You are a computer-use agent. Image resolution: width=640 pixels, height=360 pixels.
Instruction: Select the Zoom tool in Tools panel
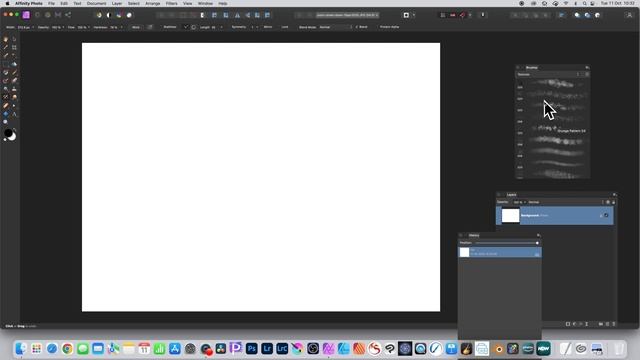click(x=5, y=122)
